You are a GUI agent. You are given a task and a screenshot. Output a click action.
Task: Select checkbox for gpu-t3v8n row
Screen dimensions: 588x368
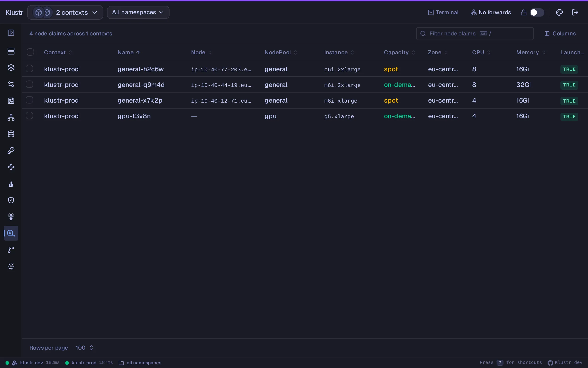click(x=29, y=115)
